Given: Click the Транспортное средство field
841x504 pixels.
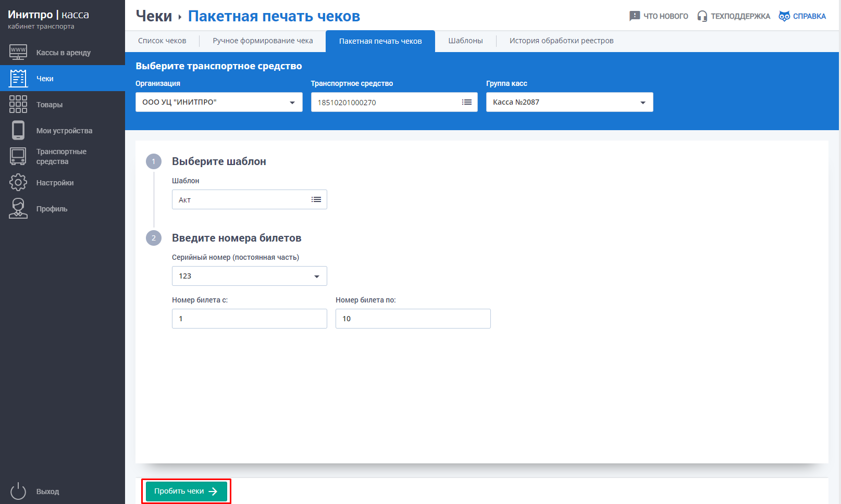Looking at the screenshot, I should (394, 102).
